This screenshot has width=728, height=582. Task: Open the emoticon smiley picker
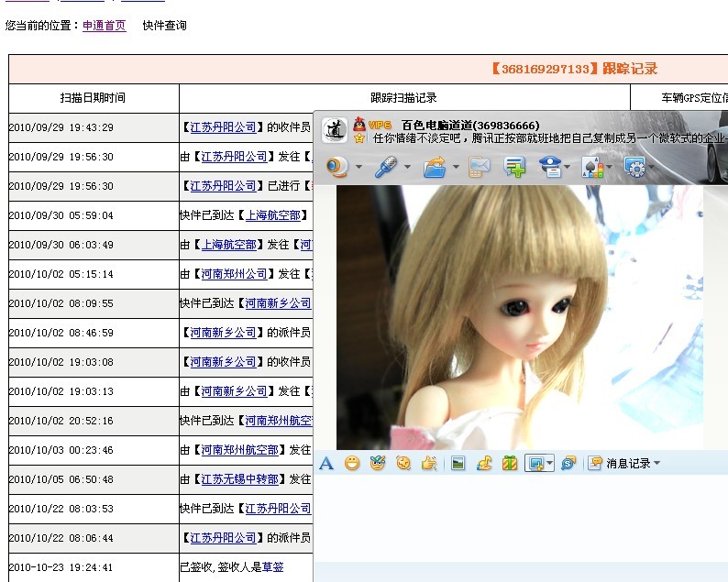pos(352,464)
